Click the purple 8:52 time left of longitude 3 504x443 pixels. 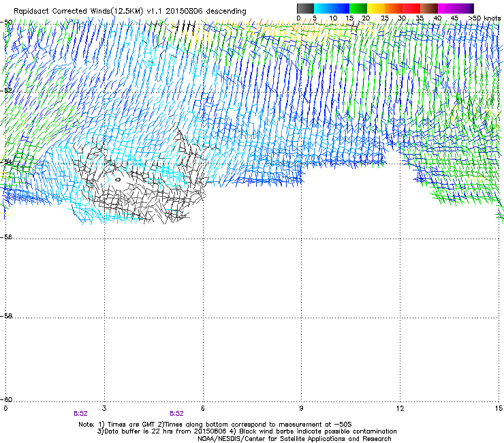coord(80,414)
